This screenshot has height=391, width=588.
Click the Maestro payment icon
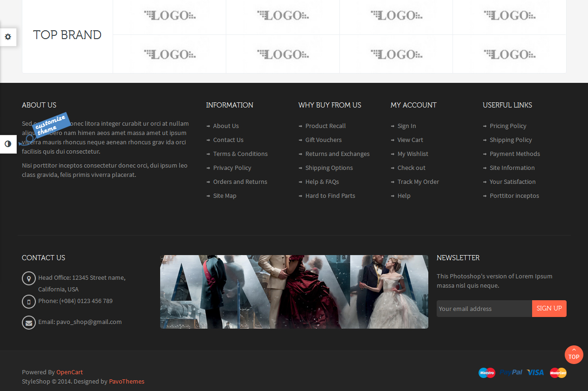click(487, 372)
